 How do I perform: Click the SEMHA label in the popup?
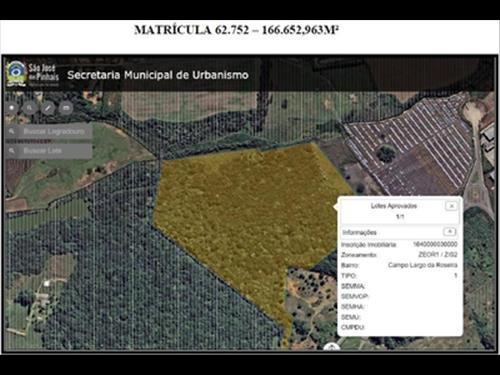(x=353, y=307)
